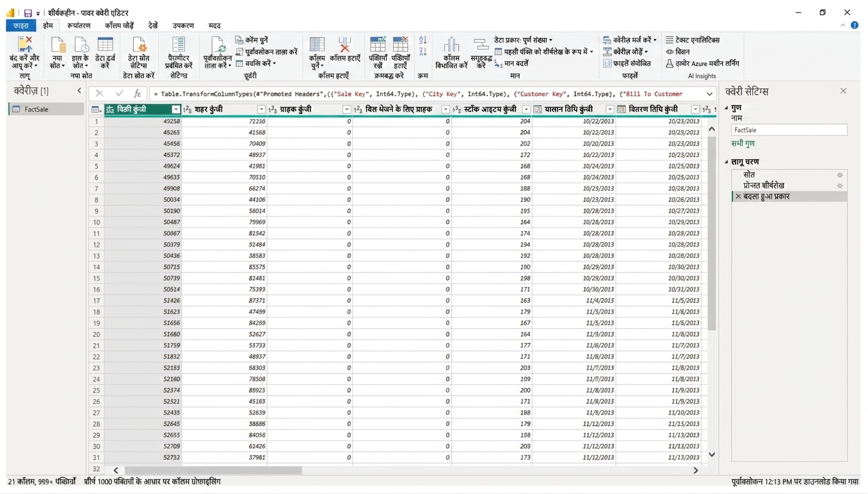Click the save icon in the title bar
This screenshot has height=494, width=868.
(27, 13)
